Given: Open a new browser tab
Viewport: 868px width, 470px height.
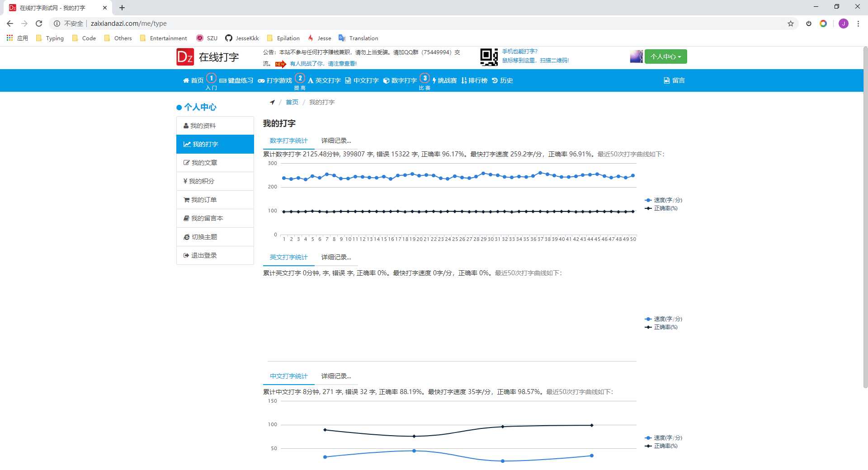Looking at the screenshot, I should click(x=122, y=8).
